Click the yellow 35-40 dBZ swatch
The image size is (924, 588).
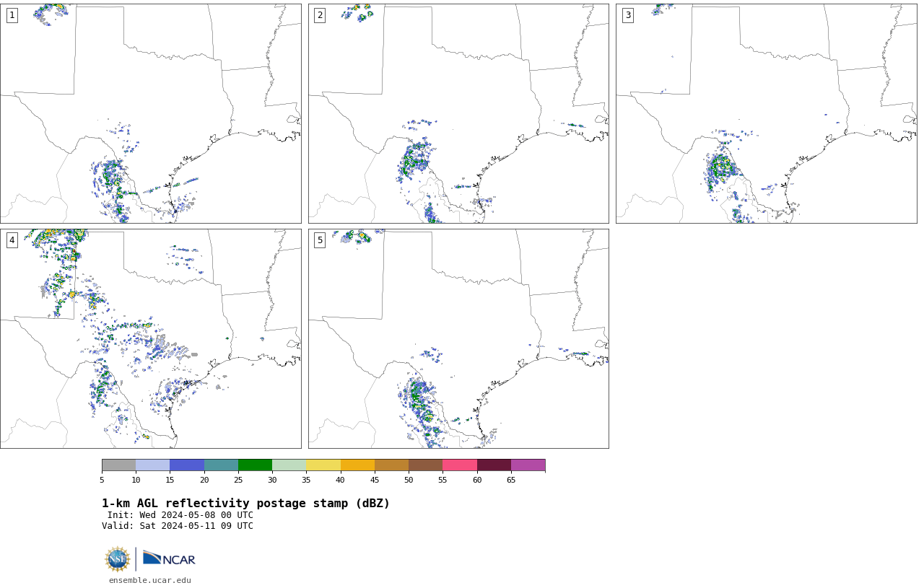[x=323, y=465]
